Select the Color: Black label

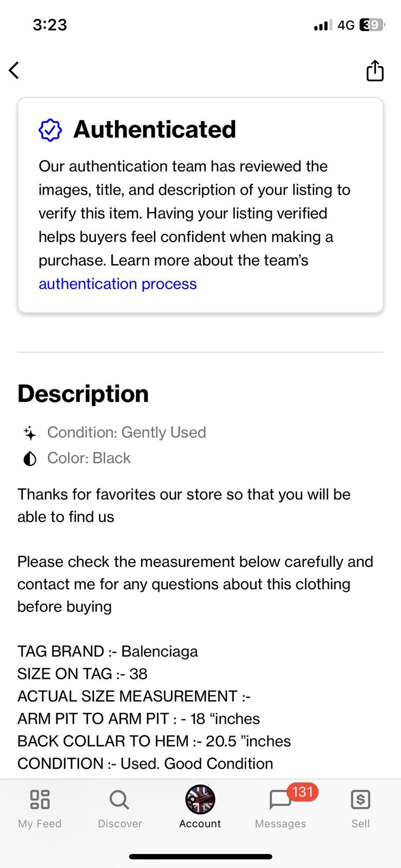[x=89, y=458]
